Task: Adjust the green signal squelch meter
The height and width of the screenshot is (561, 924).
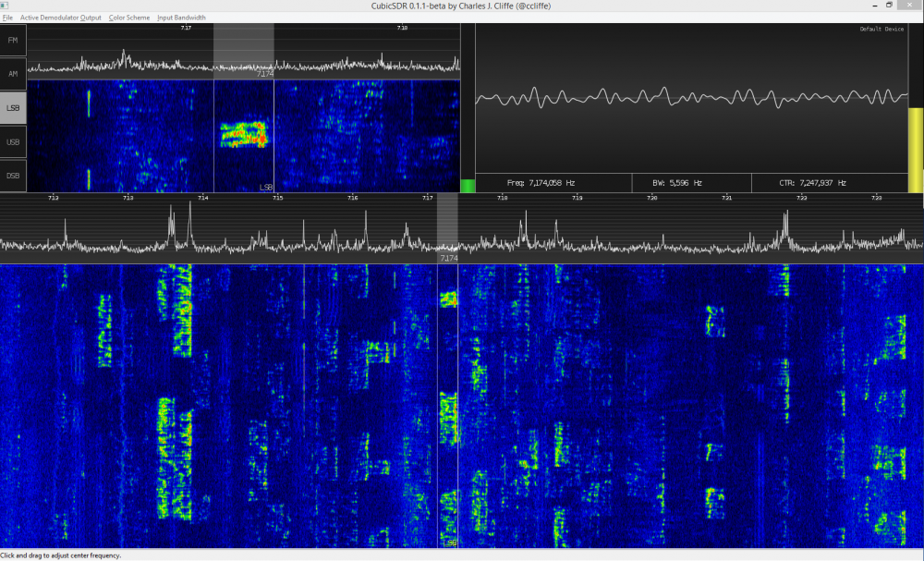Action: coord(468,108)
